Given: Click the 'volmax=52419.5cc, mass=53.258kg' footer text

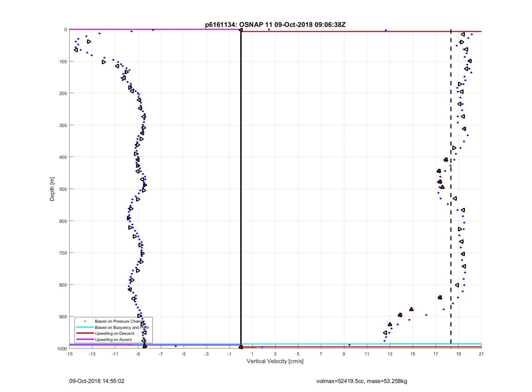Looking at the screenshot, I should 361,381.
